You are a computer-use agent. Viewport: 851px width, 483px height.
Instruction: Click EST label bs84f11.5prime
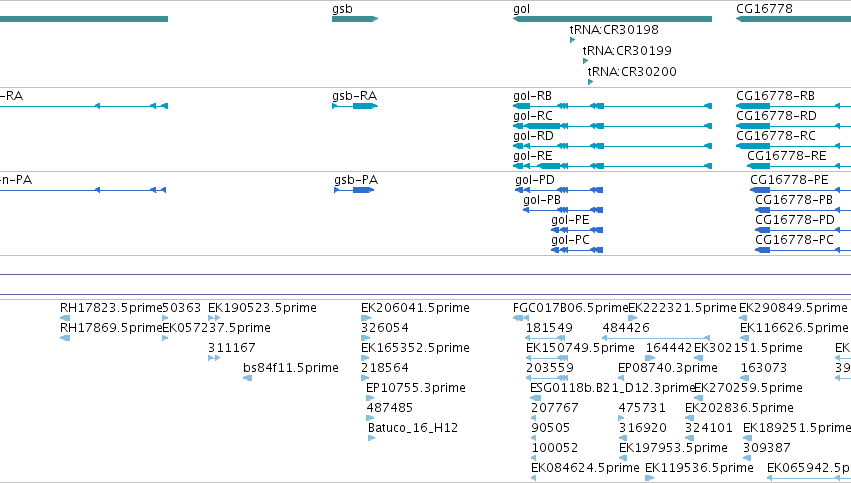pyautogui.click(x=291, y=368)
